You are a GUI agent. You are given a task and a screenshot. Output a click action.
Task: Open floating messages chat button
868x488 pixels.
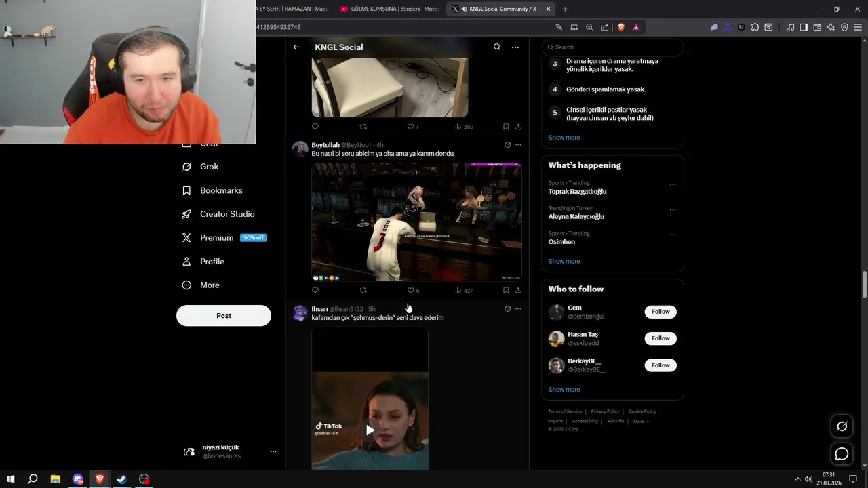(x=842, y=454)
